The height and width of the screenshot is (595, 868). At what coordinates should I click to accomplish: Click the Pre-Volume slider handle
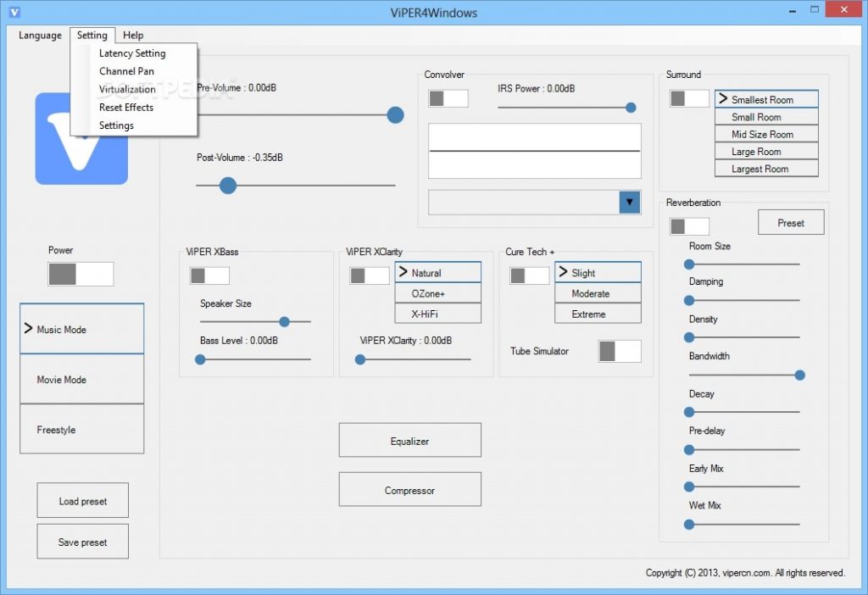395,115
